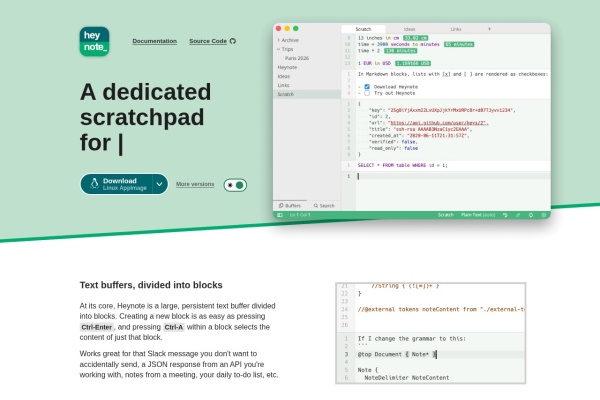600x400 pixels.
Task: Check the Try out Heynote checkbox
Action: 367,93
